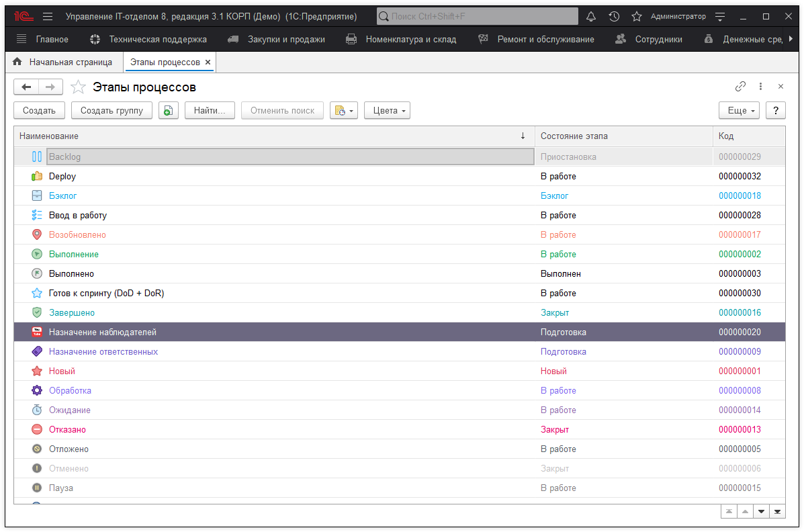Screen dimensions: 804x532
Task: Open the history clock icon
Action: pyautogui.click(x=614, y=16)
